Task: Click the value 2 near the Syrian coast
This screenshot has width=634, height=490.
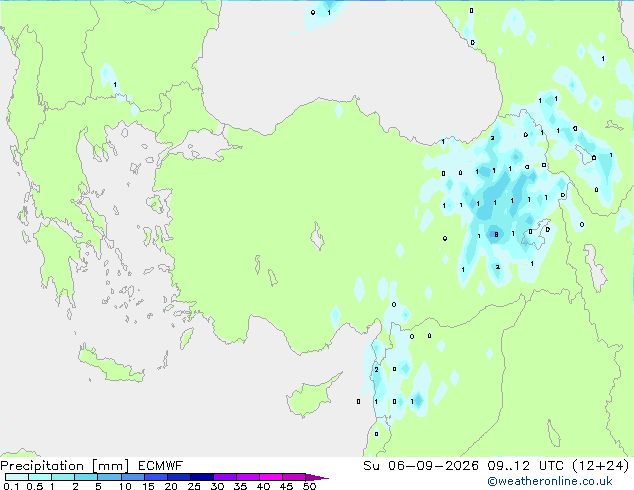Action: 376,370
